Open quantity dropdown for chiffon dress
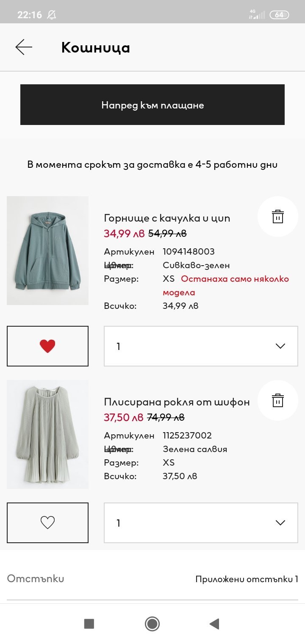 [x=201, y=523]
